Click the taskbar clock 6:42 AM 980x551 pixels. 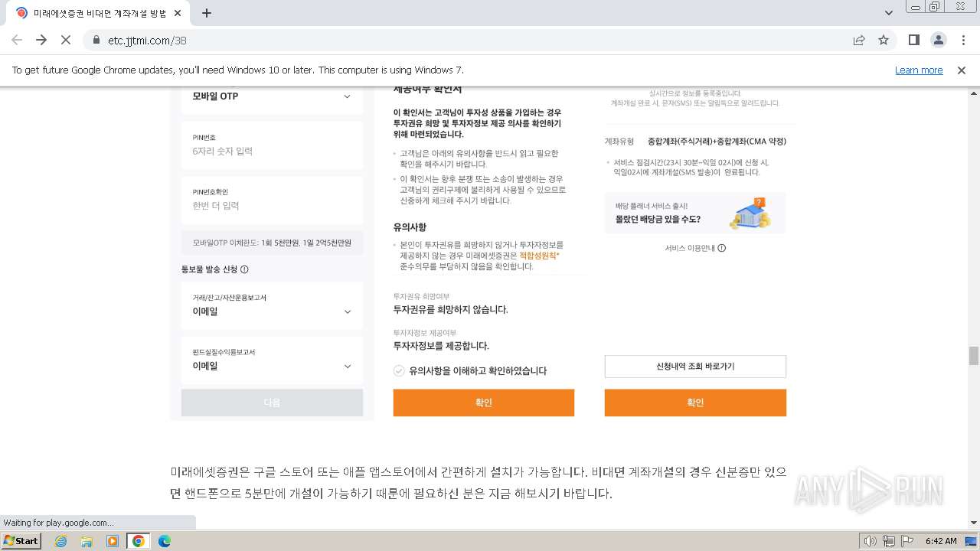pos(940,541)
